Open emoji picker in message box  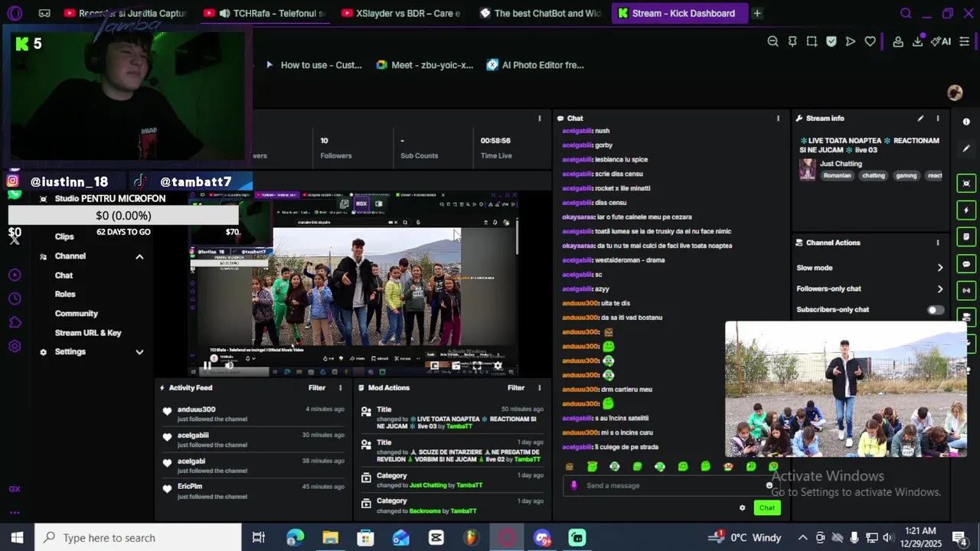tap(769, 485)
